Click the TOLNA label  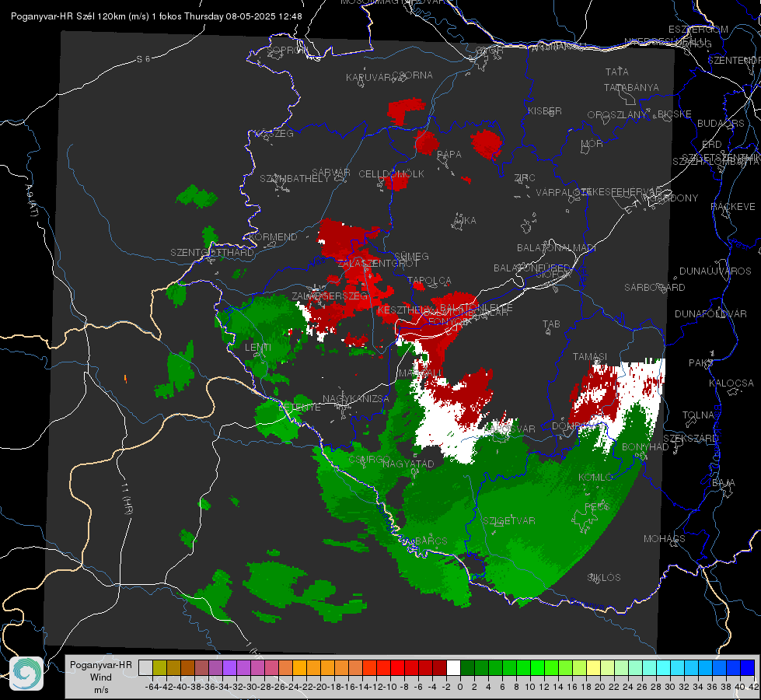pyautogui.click(x=698, y=415)
